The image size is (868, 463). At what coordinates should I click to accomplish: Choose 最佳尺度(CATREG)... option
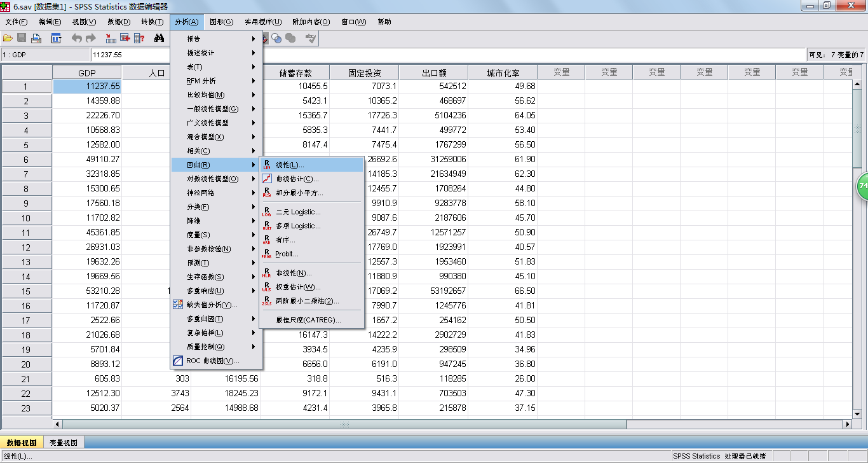tap(311, 320)
